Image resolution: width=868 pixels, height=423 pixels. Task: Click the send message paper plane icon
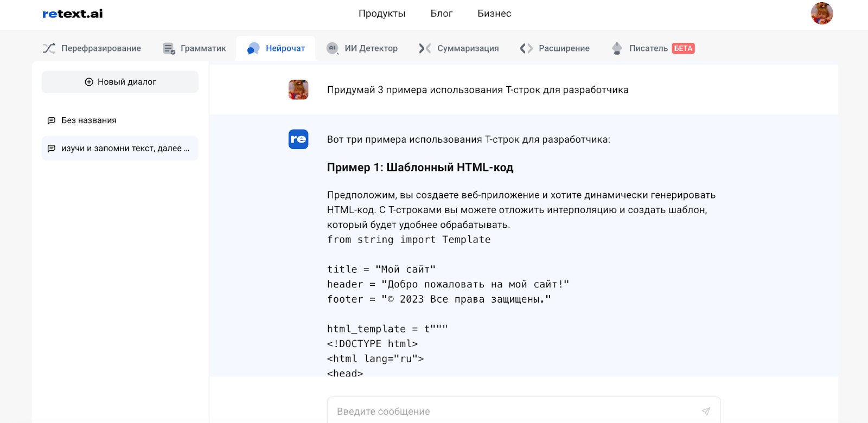pos(706,411)
